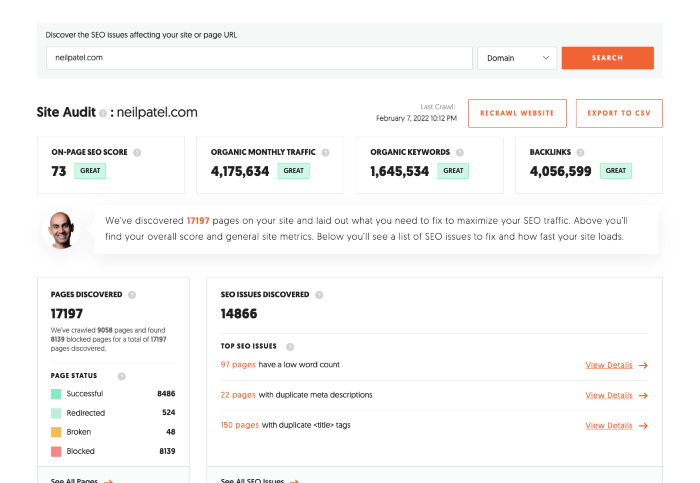The width and height of the screenshot is (700, 483).
Task: Click the red Blocked status swatch
Action: pos(56,451)
